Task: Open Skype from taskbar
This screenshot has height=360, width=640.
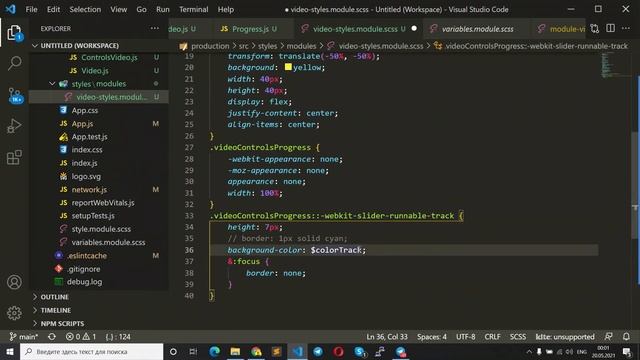Action: (360, 351)
